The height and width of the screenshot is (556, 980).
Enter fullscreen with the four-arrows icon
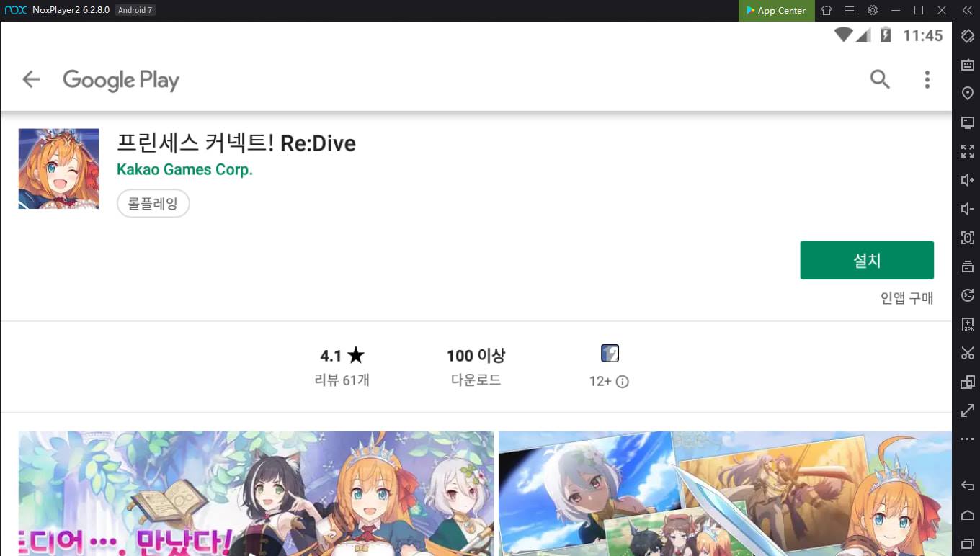[968, 151]
